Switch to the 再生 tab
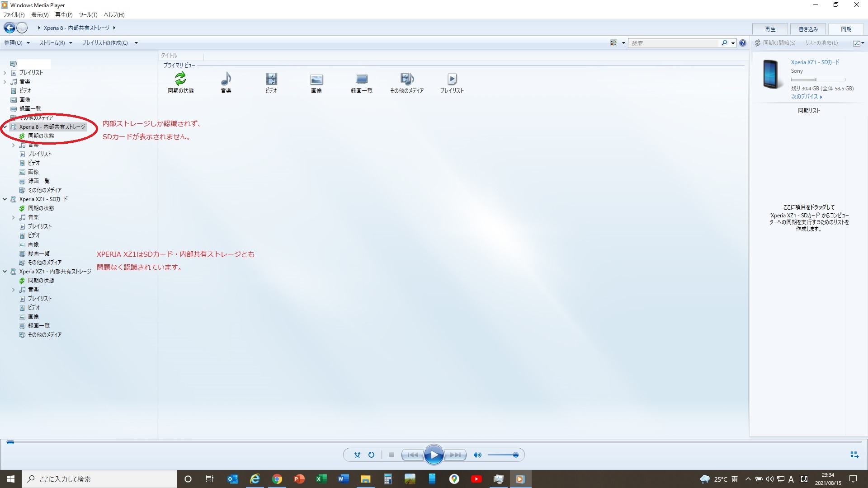Image resolution: width=868 pixels, height=488 pixels. 770,29
